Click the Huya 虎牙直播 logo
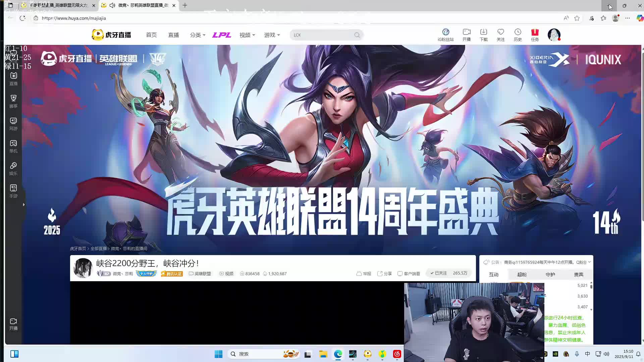This screenshot has width=644, height=362. click(x=111, y=35)
